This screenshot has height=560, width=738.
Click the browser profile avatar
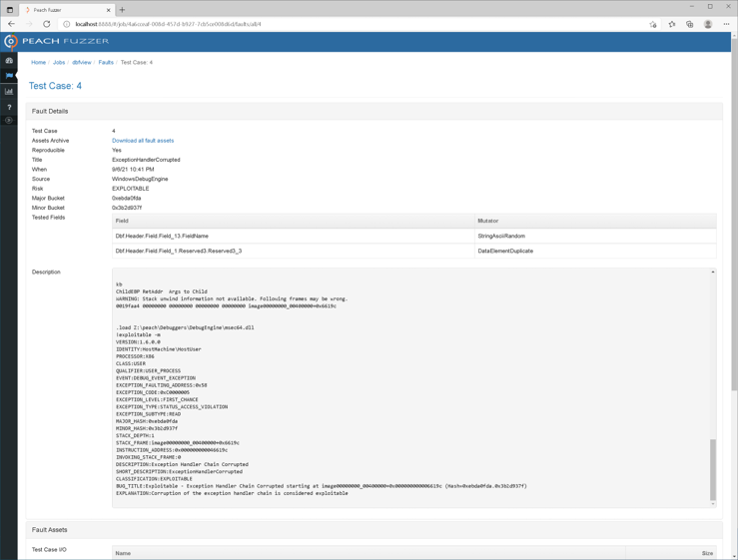708,24
